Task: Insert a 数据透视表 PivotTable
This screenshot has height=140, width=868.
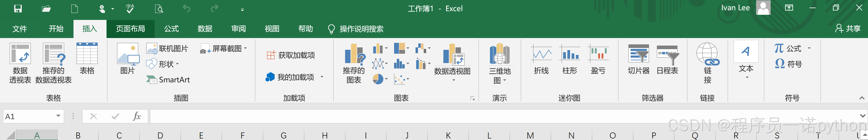Action: click(x=20, y=63)
